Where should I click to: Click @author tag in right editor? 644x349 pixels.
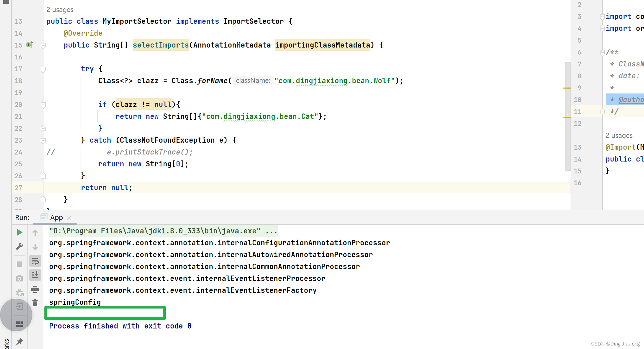631,100
